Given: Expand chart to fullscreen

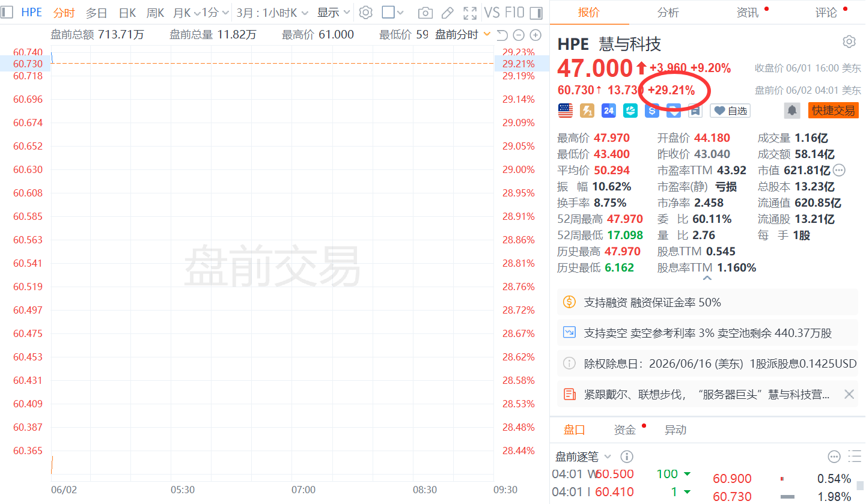Looking at the screenshot, I should click(471, 13).
